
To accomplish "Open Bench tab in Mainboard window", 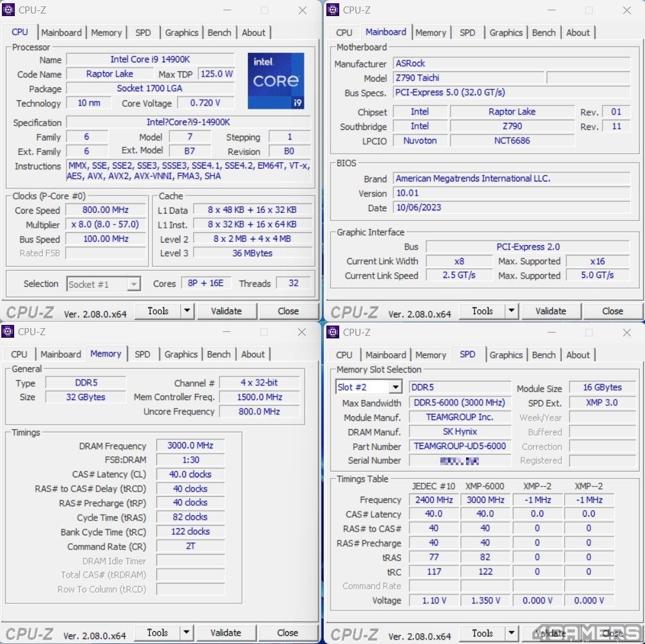I will coord(544,32).
